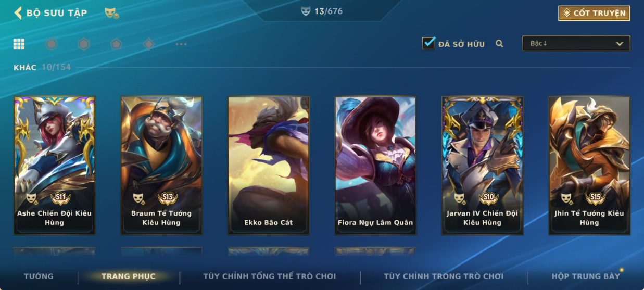Screen dimensions: 644x290
Task: Click the mask and coins icon
Action: 111,13
